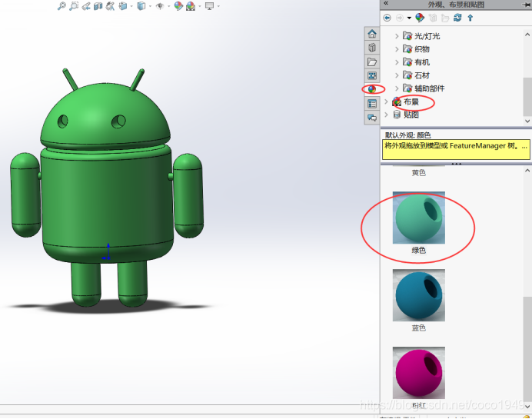Image resolution: width=532 pixels, height=419 pixels.
Task: Click the Add to Library icon
Action: 433,18
